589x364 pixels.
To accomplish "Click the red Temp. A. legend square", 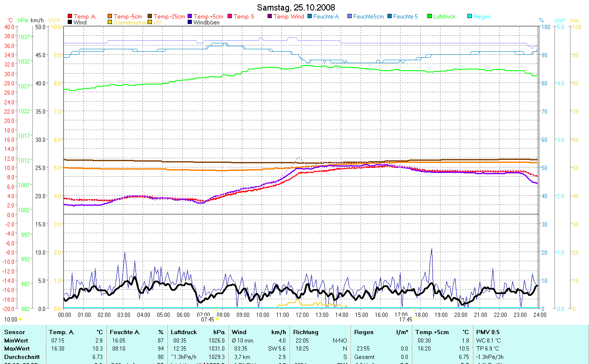I will (70, 16).
